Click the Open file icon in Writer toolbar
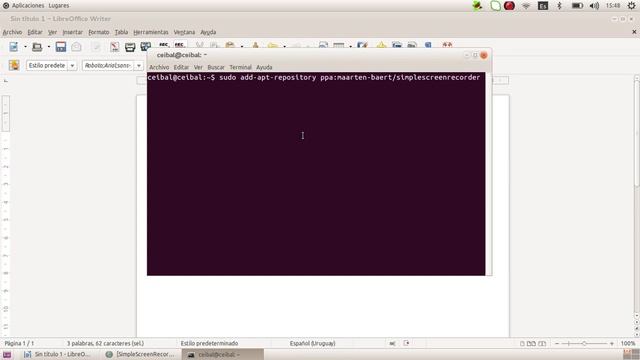 (37, 47)
